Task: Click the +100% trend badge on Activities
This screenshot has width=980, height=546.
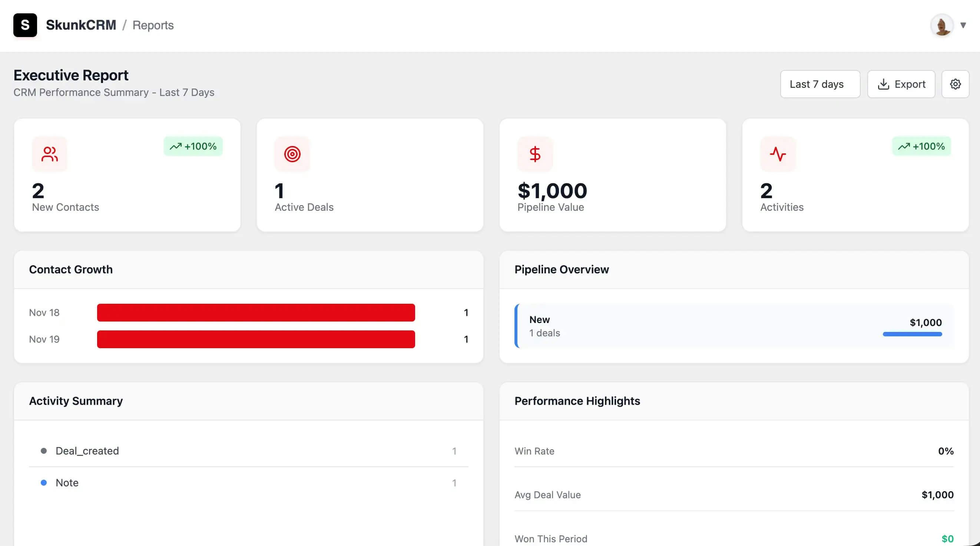Action: click(x=921, y=146)
